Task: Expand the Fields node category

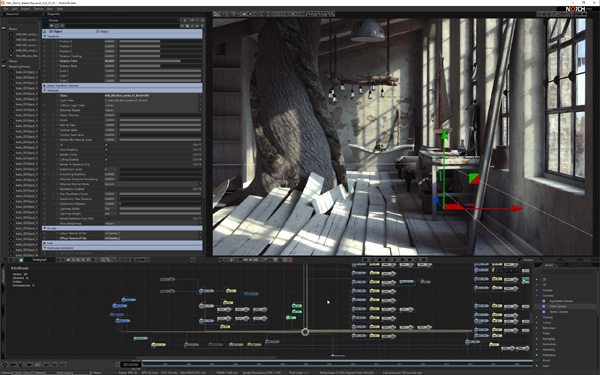Action: [546, 333]
